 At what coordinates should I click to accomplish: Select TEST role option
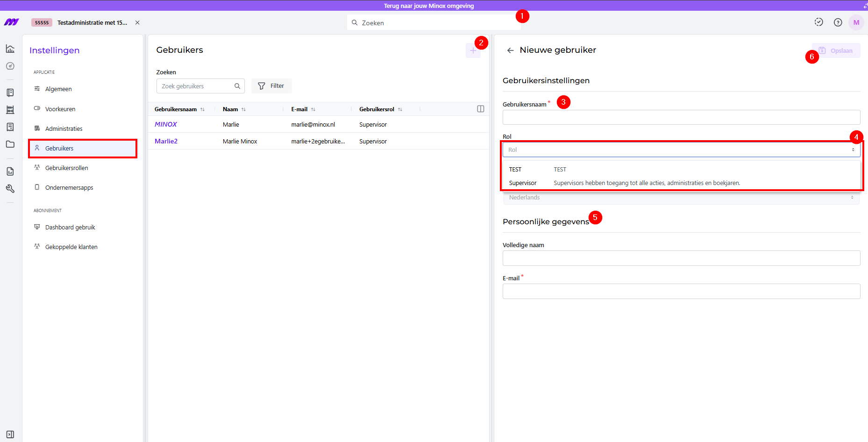(681, 170)
